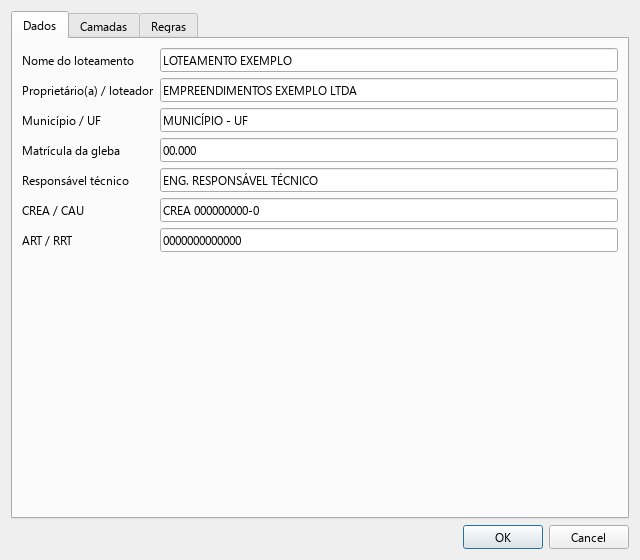Open the Camadas tab
Image resolution: width=640 pixels, height=560 pixels.
pos(104,27)
